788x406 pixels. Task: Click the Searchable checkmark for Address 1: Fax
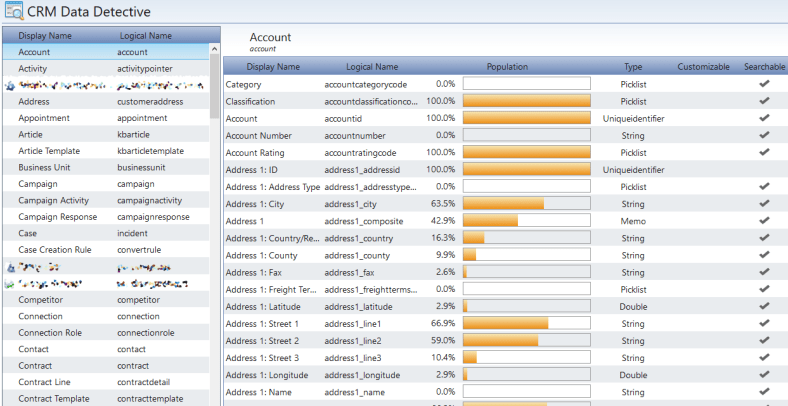tap(764, 272)
